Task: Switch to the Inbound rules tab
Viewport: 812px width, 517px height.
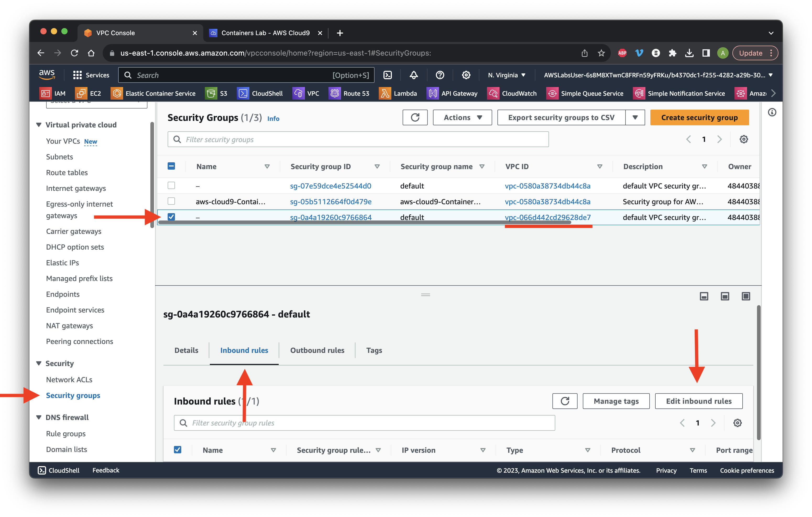Action: (x=244, y=350)
